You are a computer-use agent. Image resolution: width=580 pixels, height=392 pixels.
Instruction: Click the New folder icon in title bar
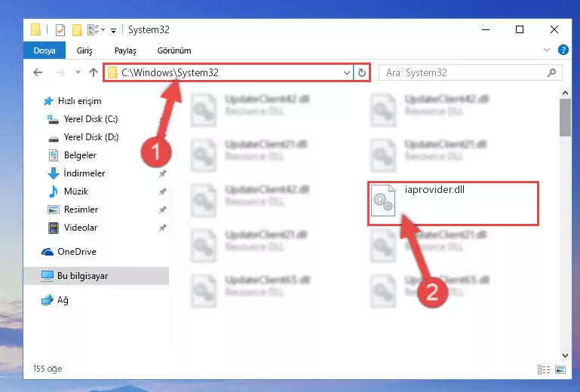click(x=77, y=29)
